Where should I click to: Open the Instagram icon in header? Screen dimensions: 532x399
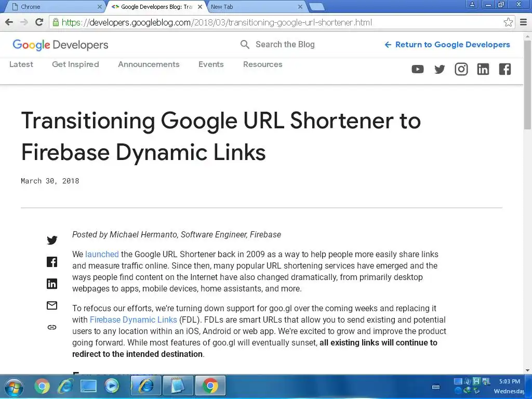461,69
